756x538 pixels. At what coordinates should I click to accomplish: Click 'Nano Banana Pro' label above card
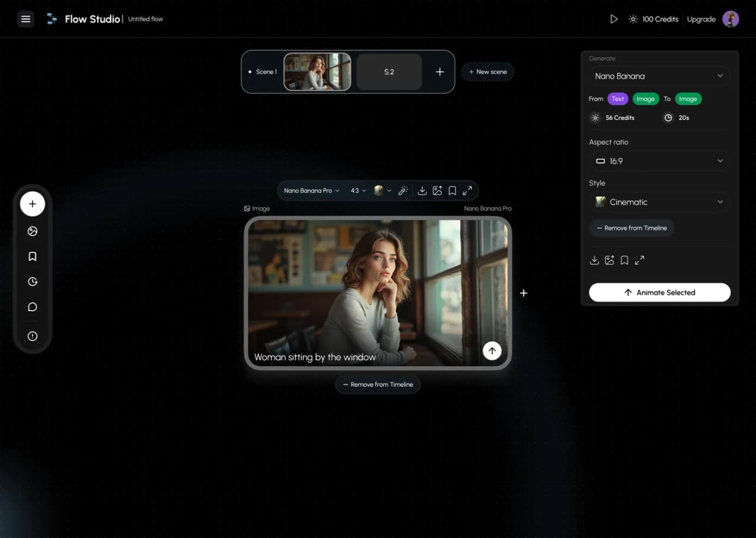coord(488,208)
